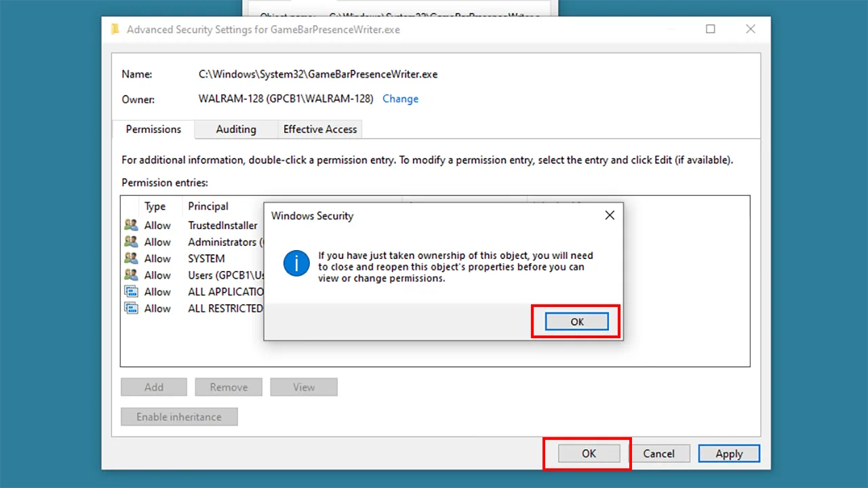Click the Apply button
This screenshot has height=488, width=868.
pos(729,453)
